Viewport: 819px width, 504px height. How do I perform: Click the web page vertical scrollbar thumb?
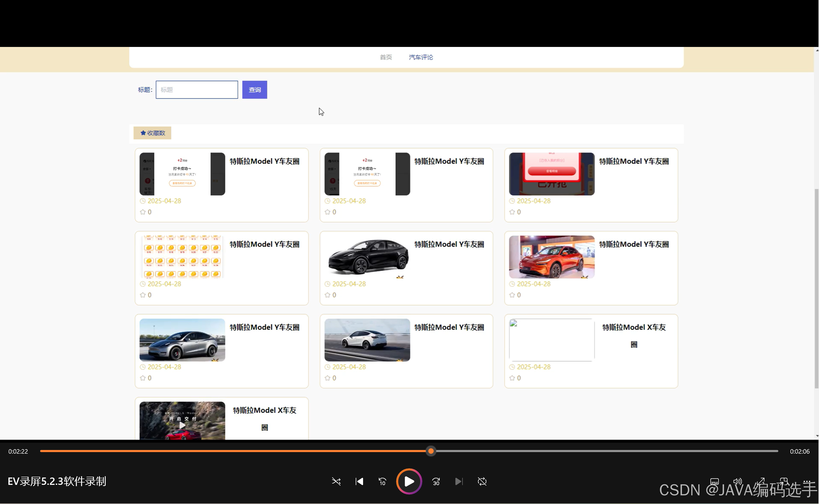(x=816, y=288)
